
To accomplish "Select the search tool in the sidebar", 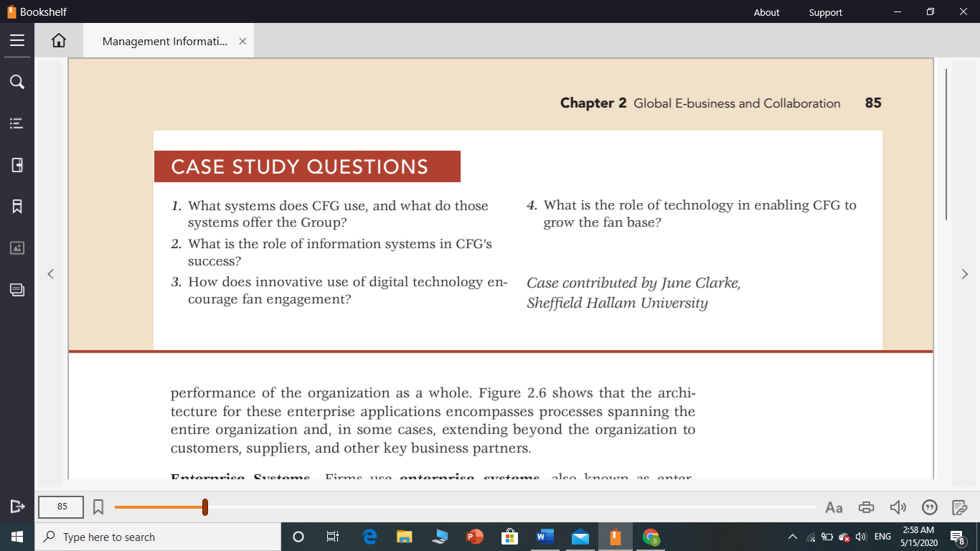I will (x=17, y=82).
